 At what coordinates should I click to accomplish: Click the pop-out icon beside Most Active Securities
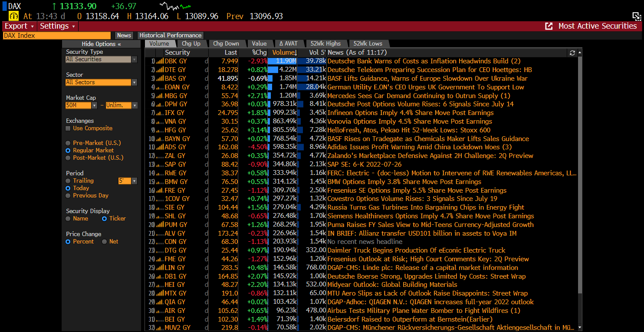(x=549, y=26)
